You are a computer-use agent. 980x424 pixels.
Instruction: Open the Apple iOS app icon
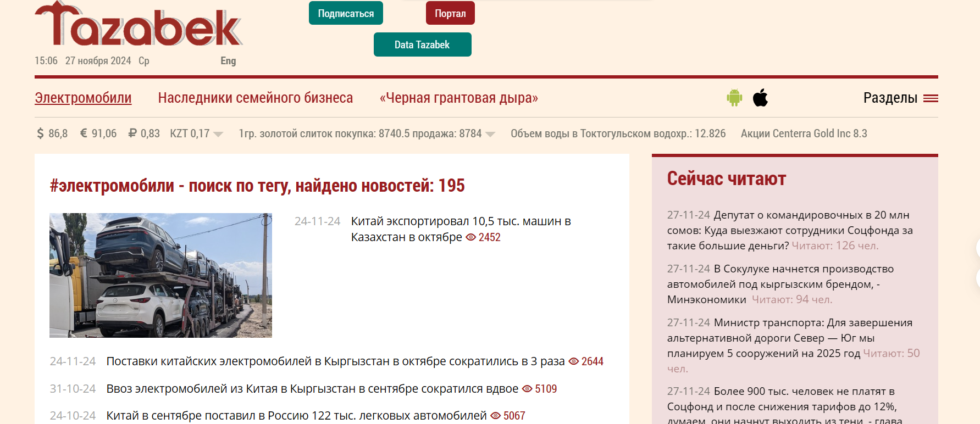pos(760,98)
